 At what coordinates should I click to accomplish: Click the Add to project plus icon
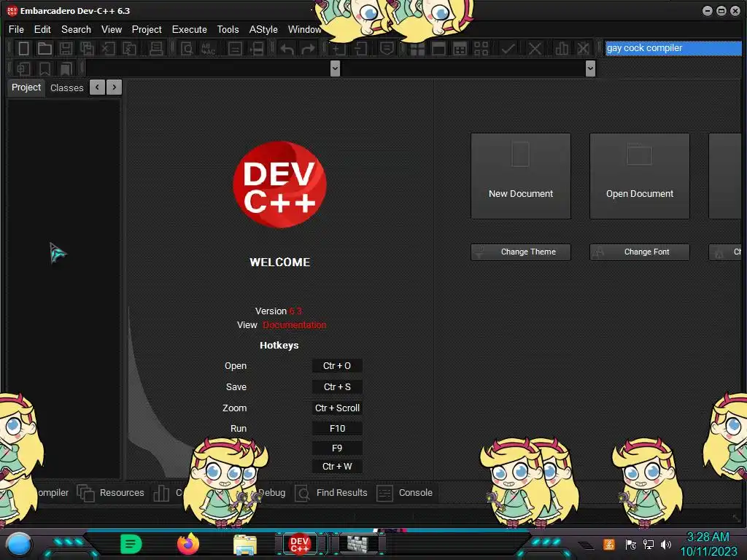click(x=338, y=49)
